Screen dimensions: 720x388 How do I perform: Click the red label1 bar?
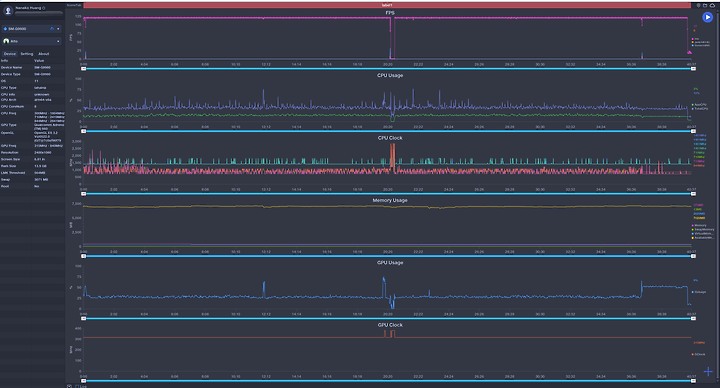[x=387, y=6]
